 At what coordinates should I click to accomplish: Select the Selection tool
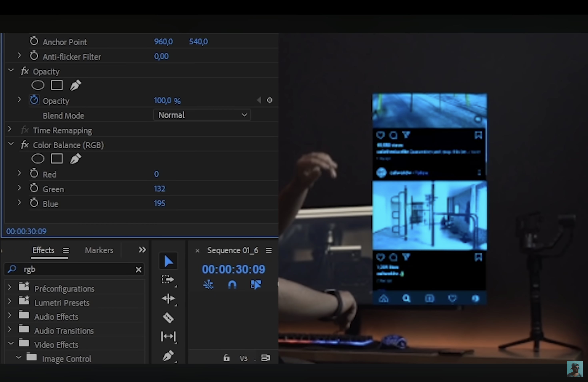(168, 261)
